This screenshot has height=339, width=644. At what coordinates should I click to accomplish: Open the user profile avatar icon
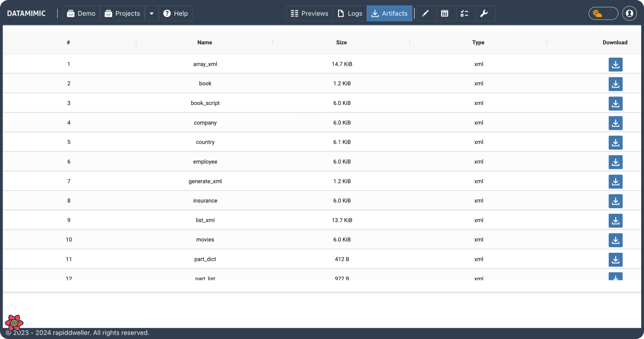pyautogui.click(x=629, y=14)
